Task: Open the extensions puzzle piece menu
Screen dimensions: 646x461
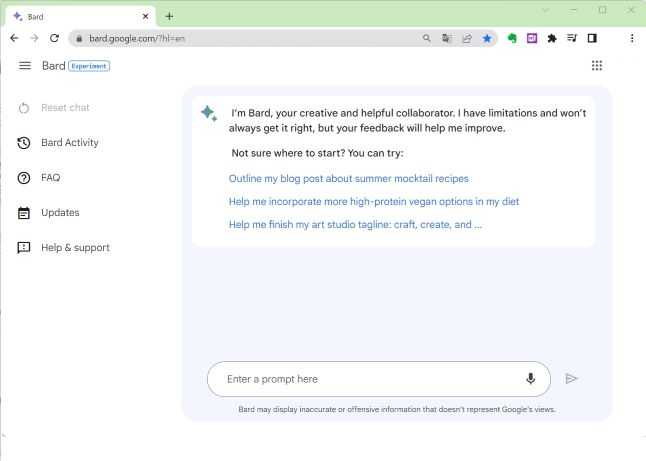Action: pyautogui.click(x=552, y=38)
